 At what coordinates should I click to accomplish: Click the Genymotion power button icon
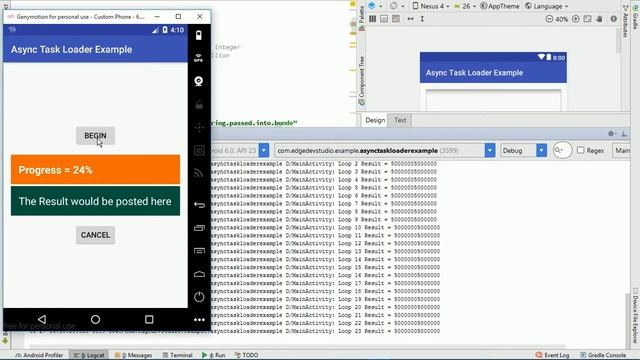[x=199, y=297]
